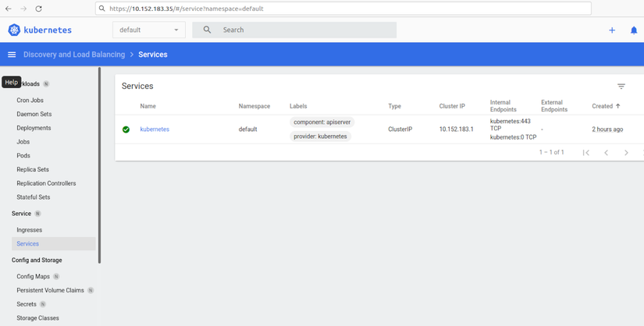
Task: Select Services in sidebar
Action: [x=53, y=244]
